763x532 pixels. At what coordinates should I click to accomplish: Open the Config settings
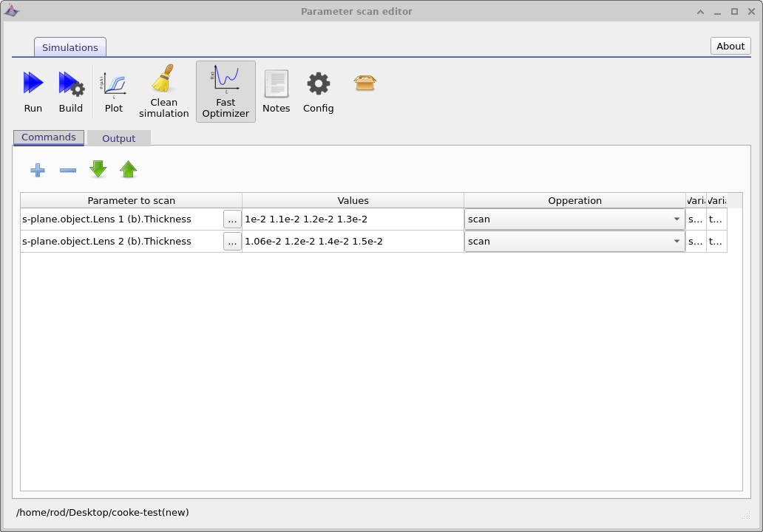click(318, 89)
